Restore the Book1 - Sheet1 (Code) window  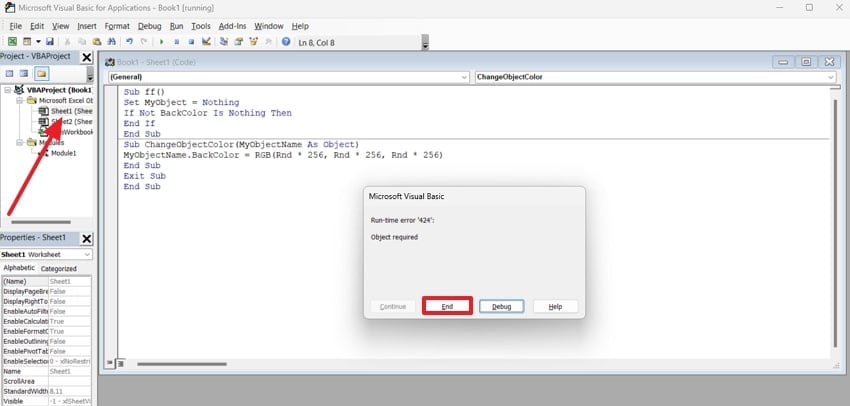tap(806, 62)
